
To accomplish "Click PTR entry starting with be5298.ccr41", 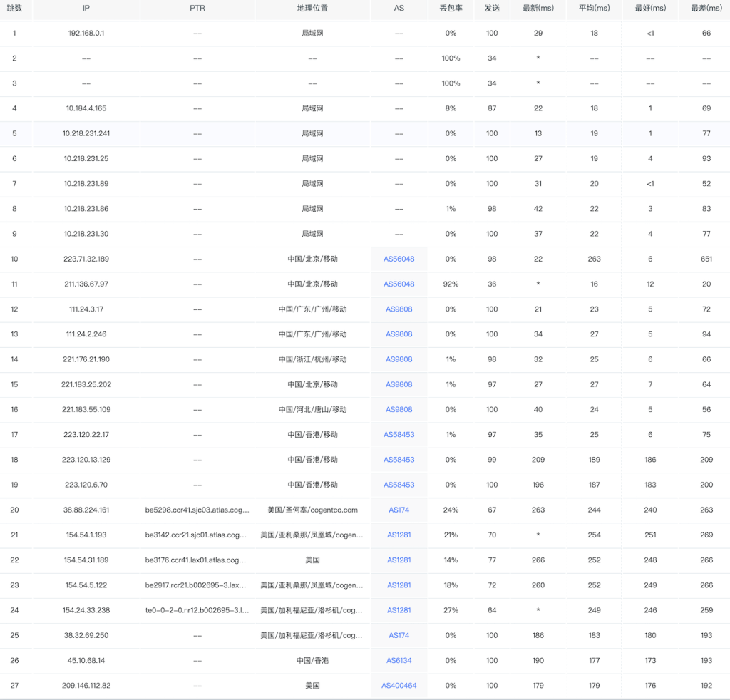I will point(197,510).
